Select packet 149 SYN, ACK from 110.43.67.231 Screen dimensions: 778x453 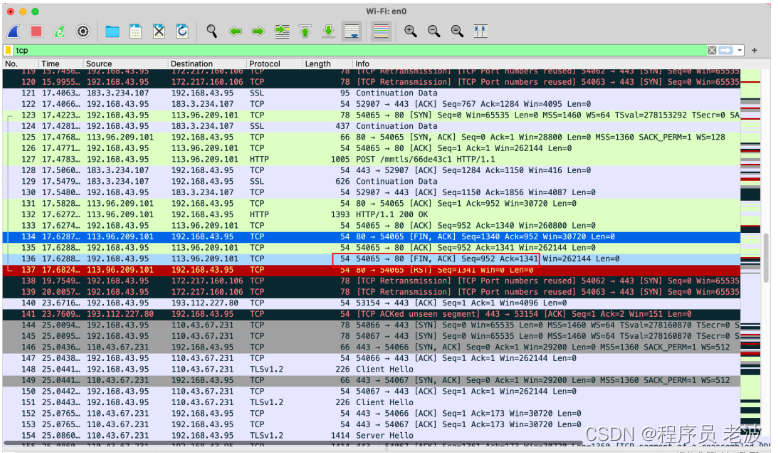[x=371, y=380]
